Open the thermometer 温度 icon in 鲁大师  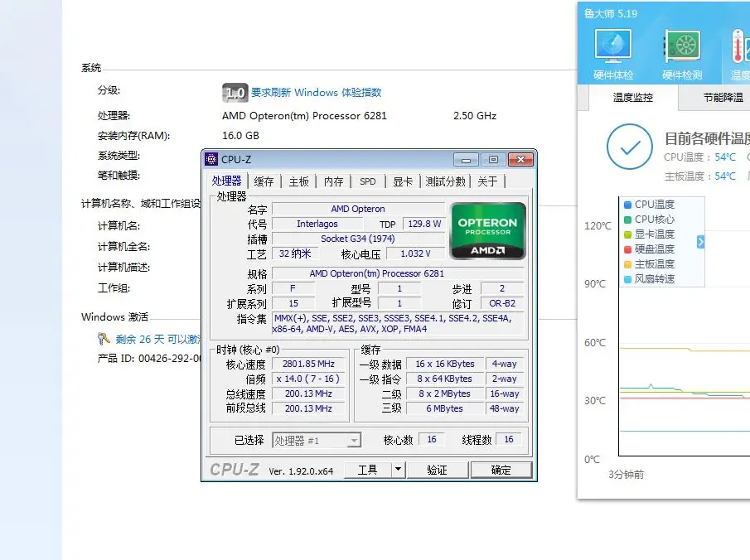(x=739, y=54)
